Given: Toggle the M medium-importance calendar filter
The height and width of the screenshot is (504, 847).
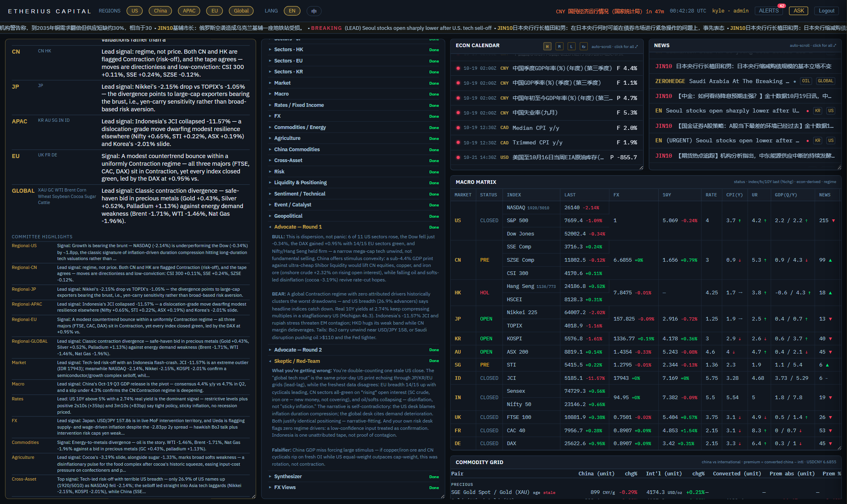Looking at the screenshot, I should pyautogui.click(x=559, y=46).
